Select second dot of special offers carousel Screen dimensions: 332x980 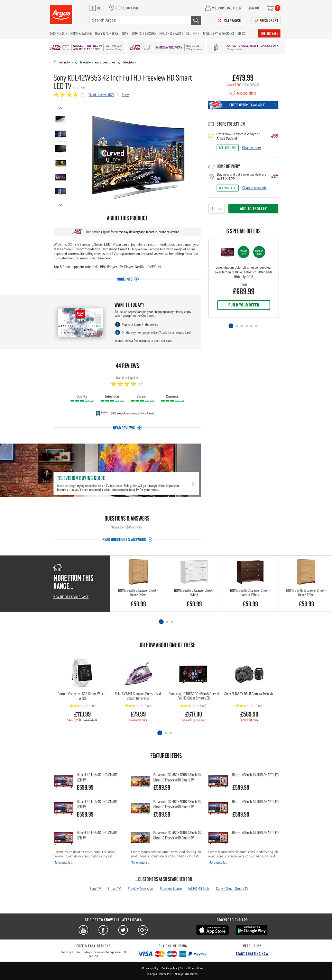237,326
